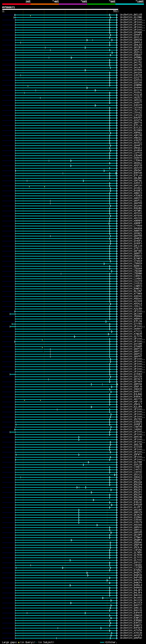Click hit label UniRef100_B4PH74
Image resolution: width=146 pixels, height=644 pixels.
coord(131,580)
